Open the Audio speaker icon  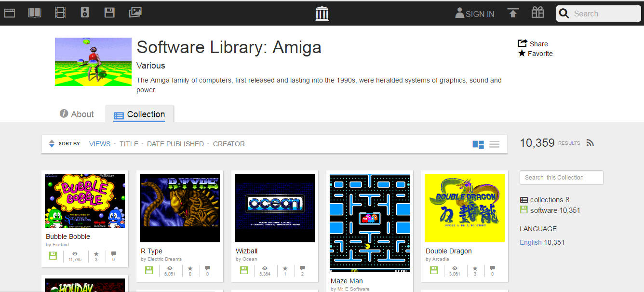(x=85, y=13)
